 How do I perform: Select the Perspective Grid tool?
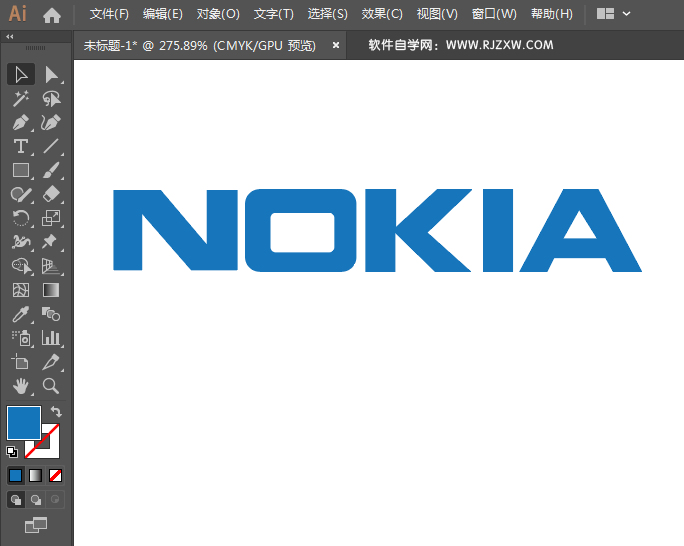tap(51, 266)
